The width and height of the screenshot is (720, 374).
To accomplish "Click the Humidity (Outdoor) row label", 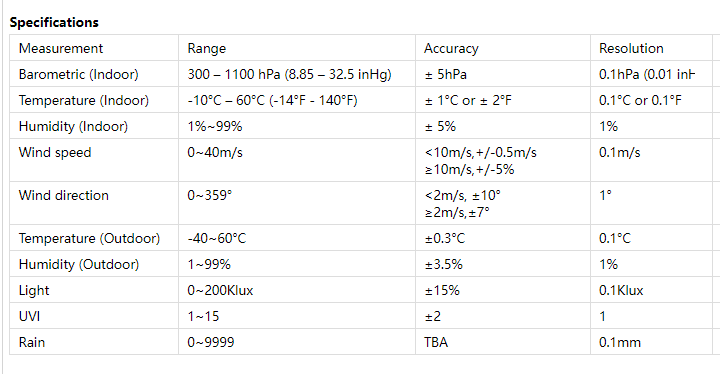I will (79, 264).
